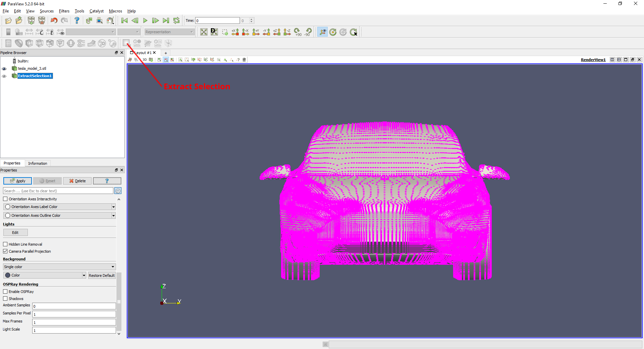This screenshot has height=349, width=644.
Task: Enable OSPRay checkbox
Action: pyautogui.click(x=5, y=292)
